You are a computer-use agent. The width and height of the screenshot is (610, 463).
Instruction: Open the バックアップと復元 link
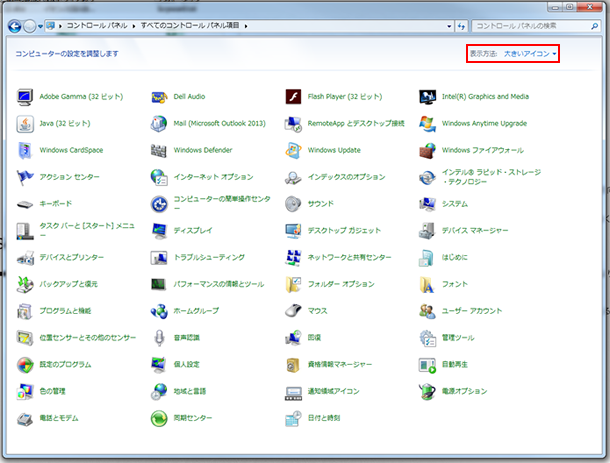pyautogui.click(x=68, y=284)
